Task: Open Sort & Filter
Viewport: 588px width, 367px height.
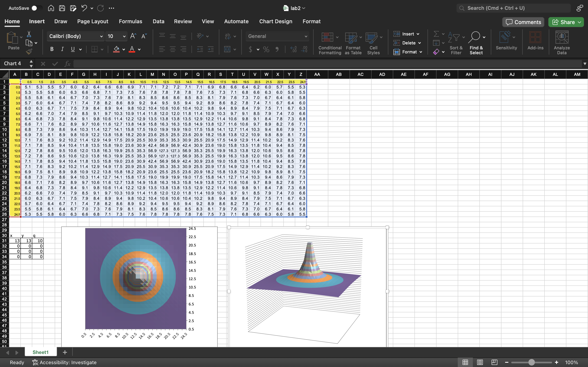Action: 455,43
